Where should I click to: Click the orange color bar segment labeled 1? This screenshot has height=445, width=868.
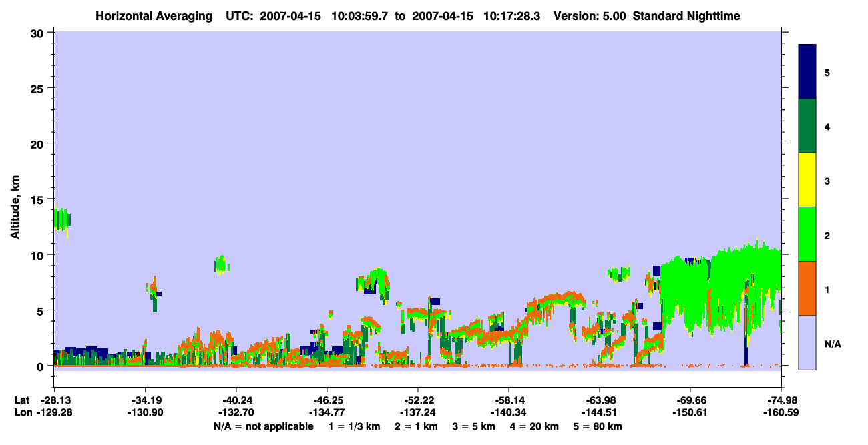tap(807, 288)
